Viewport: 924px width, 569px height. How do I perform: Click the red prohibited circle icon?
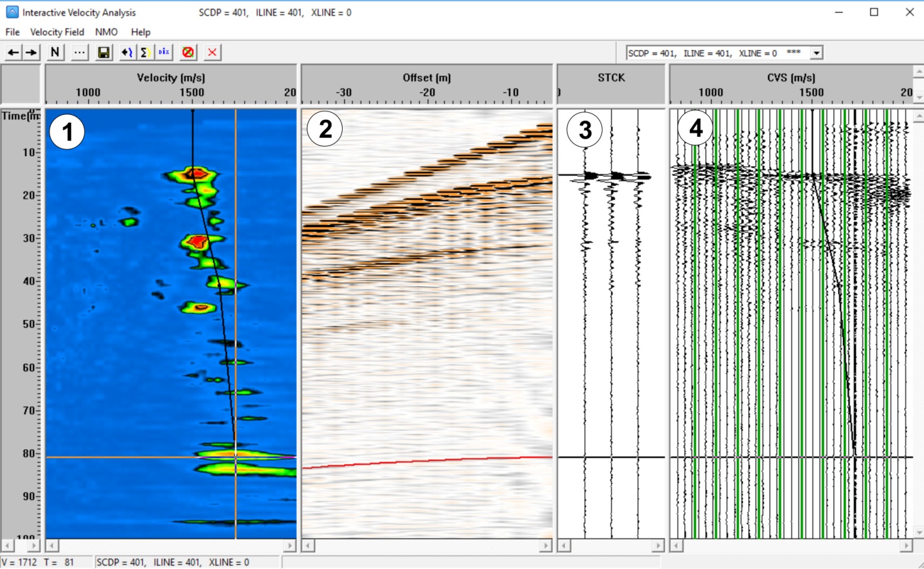click(x=188, y=53)
